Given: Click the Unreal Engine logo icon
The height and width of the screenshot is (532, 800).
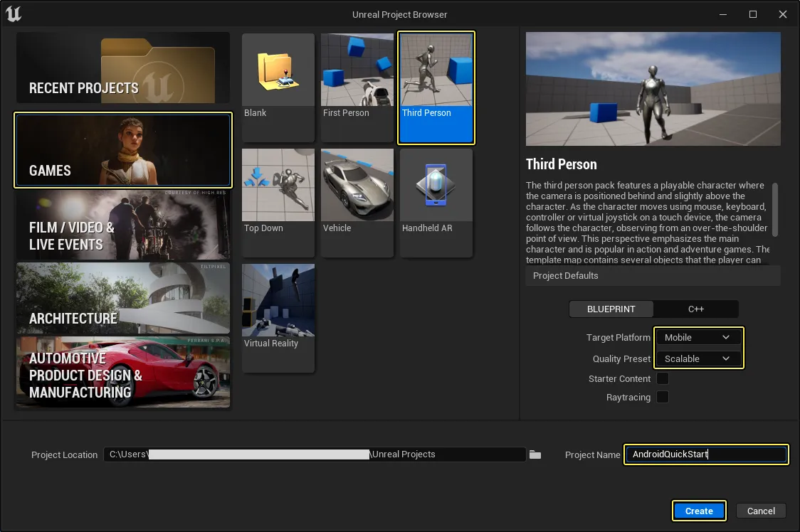Looking at the screenshot, I should point(14,14).
